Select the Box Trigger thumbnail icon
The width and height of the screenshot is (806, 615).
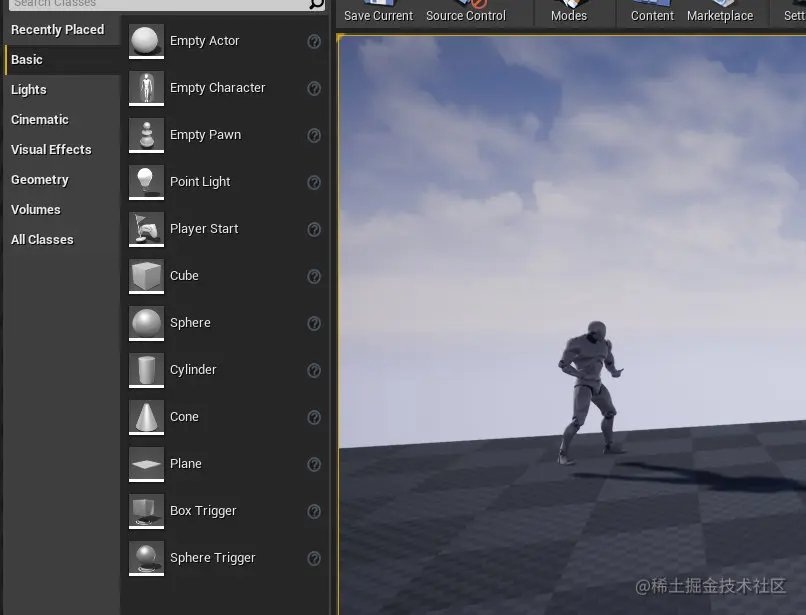[x=146, y=512]
